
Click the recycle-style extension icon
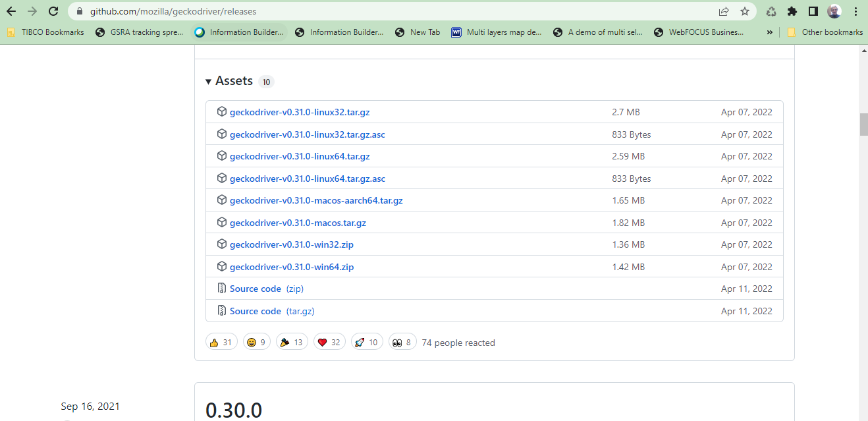[771, 11]
